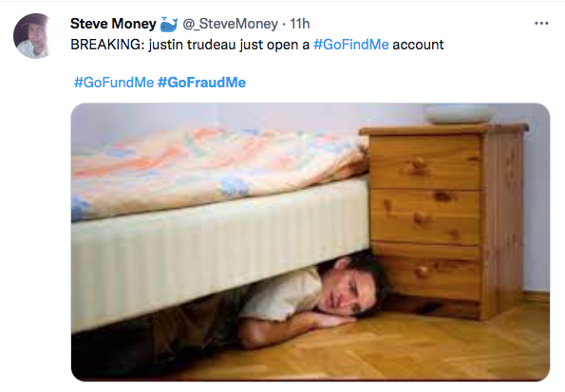This screenshot has width=565, height=392.
Task: Open the bold #GoFraudMe hashtag
Action: 201,83
